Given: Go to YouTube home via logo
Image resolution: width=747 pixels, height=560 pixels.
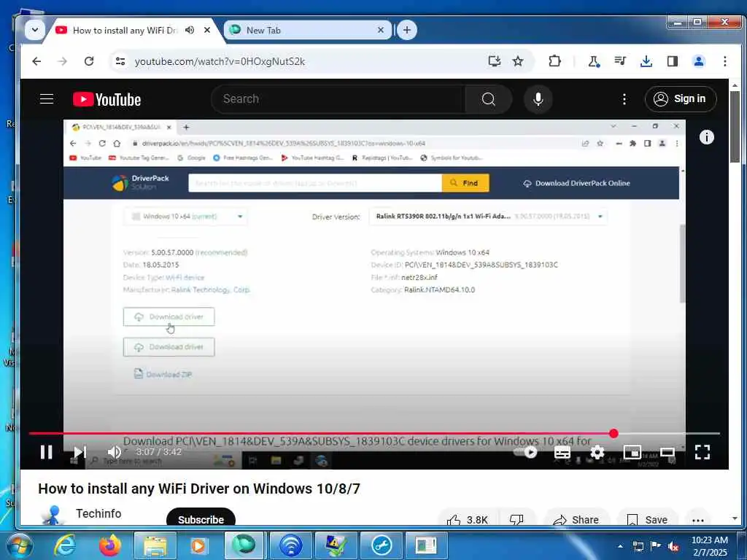Looking at the screenshot, I should click(107, 99).
